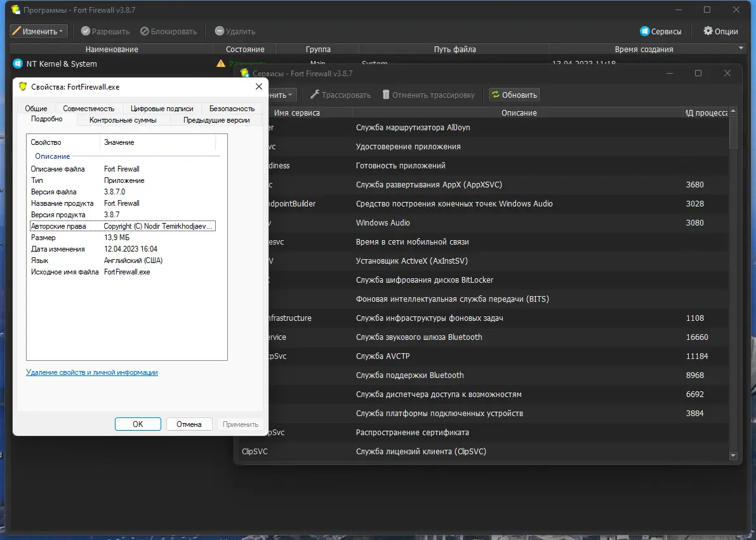
Task: Select the Авторские права property row
Action: pos(123,226)
